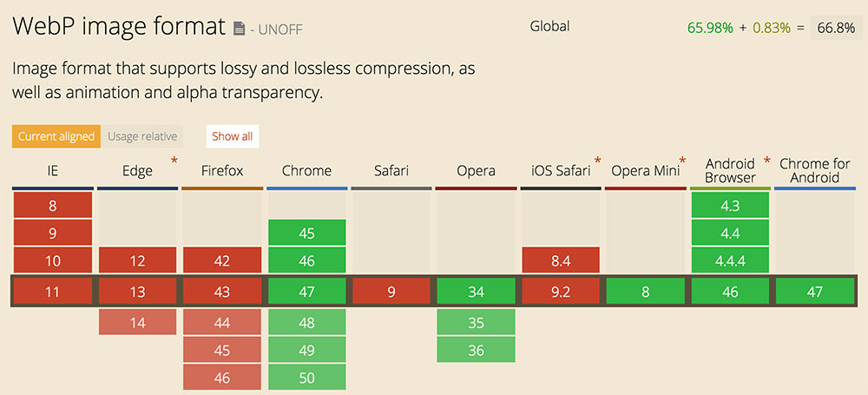Click the Show all button
The image size is (868, 395).
tap(233, 136)
